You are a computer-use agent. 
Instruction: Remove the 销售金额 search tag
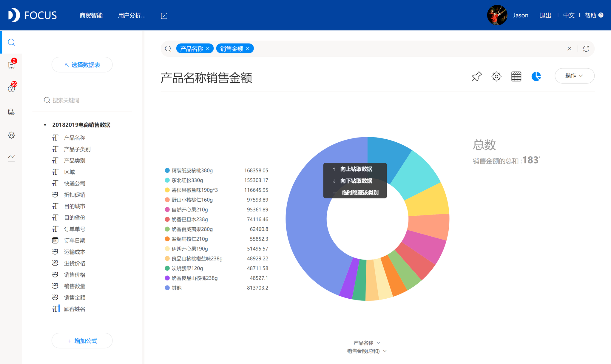(248, 49)
